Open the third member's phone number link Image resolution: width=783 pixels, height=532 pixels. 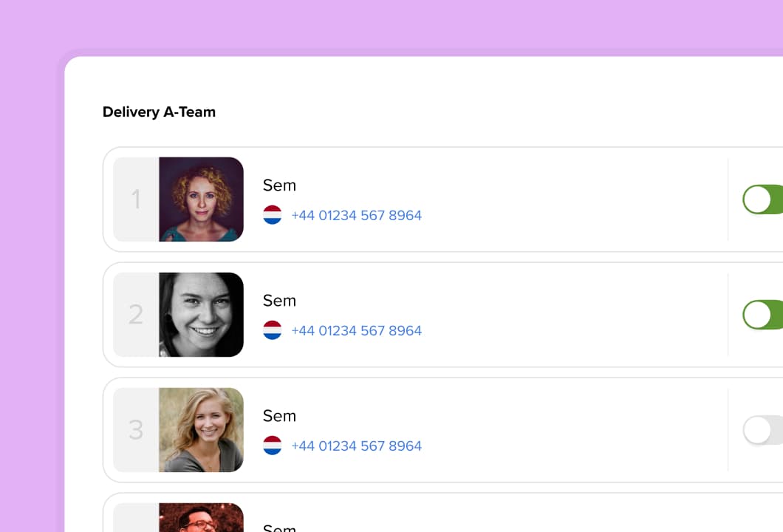click(357, 446)
